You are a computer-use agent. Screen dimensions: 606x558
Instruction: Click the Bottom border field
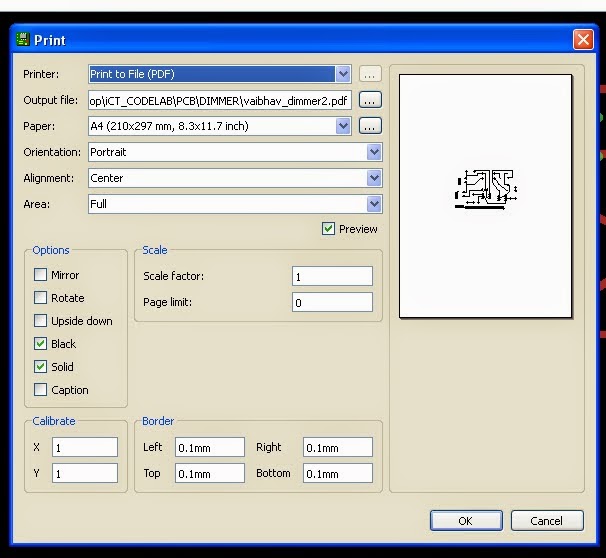338,473
